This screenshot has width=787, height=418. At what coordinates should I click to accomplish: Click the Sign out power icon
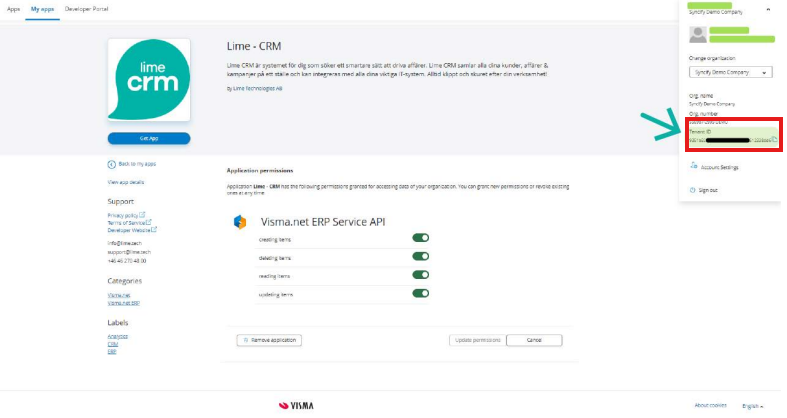pyautogui.click(x=693, y=190)
